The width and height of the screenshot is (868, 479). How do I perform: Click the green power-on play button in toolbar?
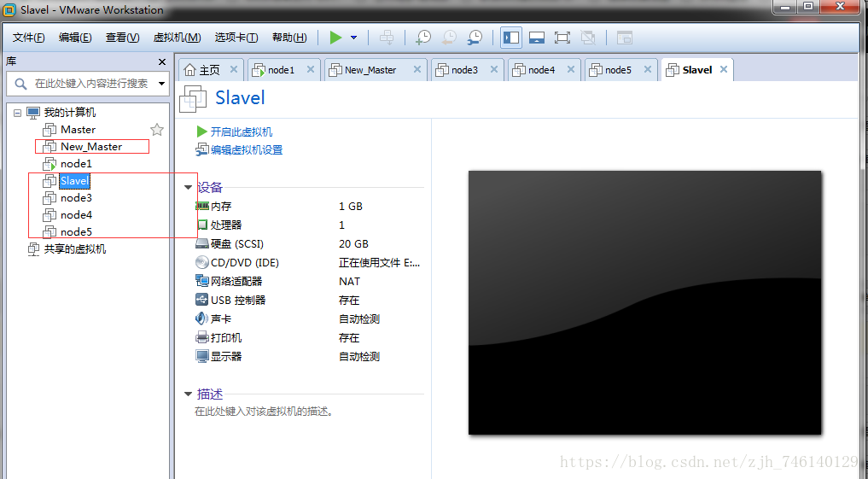click(335, 38)
